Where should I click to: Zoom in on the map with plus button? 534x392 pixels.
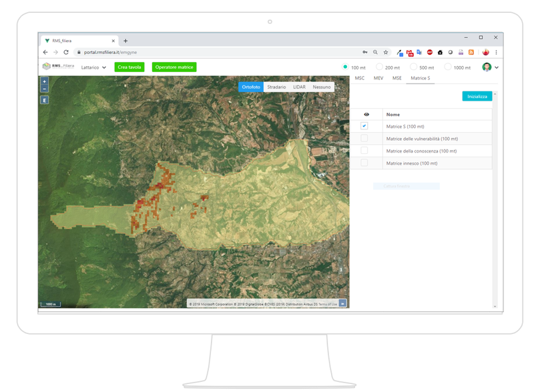(x=45, y=81)
